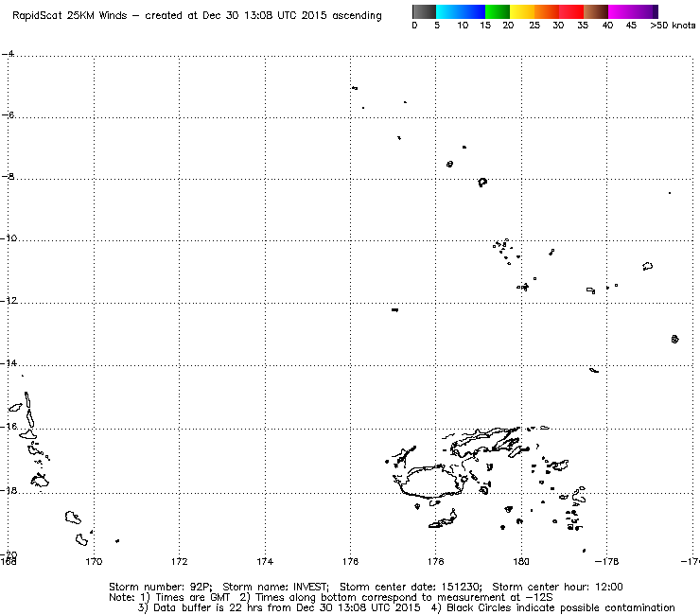
Task: Select the yellow 20-25 knots legend band
Action: click(522, 11)
